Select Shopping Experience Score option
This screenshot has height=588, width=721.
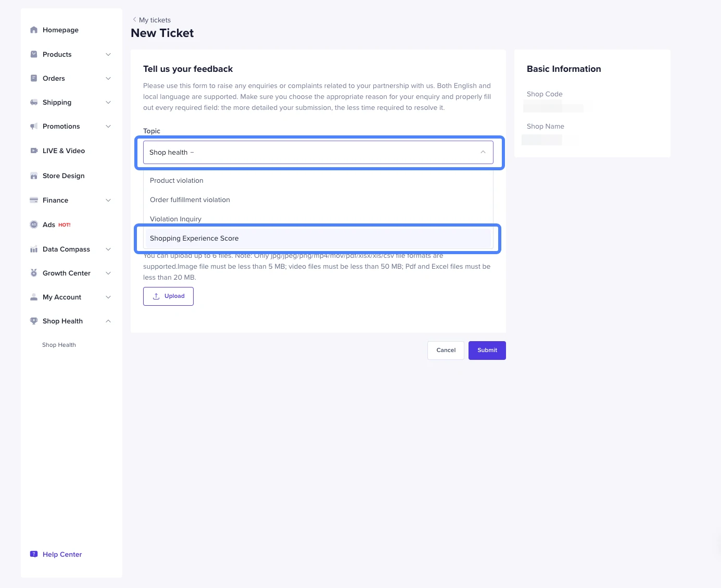(194, 239)
